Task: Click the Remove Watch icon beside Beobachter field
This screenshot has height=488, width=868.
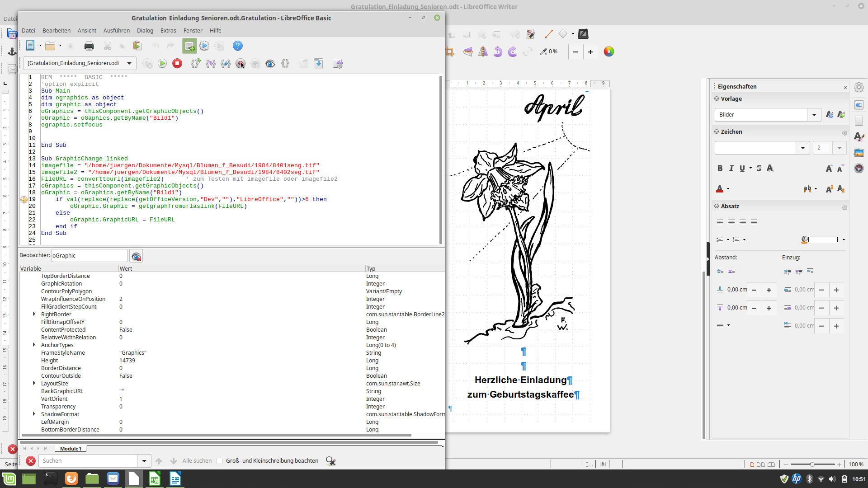Action: [x=136, y=256]
